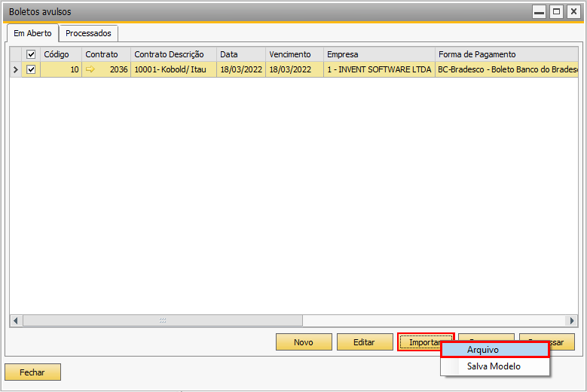This screenshot has width=587, height=392.
Task: Uncheck the checkbox for row with Código 10
Action: click(x=31, y=69)
